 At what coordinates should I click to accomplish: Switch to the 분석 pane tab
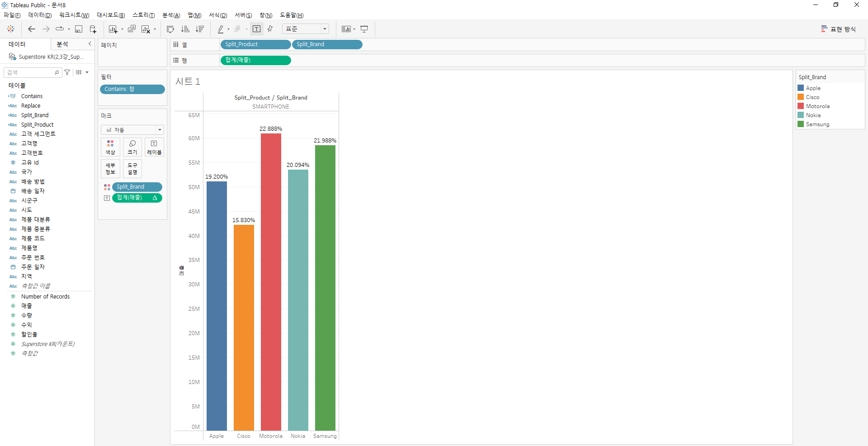62,44
